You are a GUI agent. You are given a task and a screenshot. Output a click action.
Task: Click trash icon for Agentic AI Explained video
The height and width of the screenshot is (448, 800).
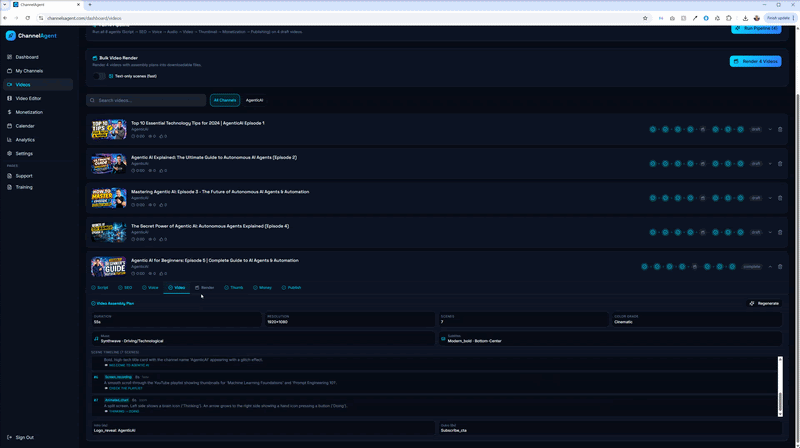[x=780, y=164]
